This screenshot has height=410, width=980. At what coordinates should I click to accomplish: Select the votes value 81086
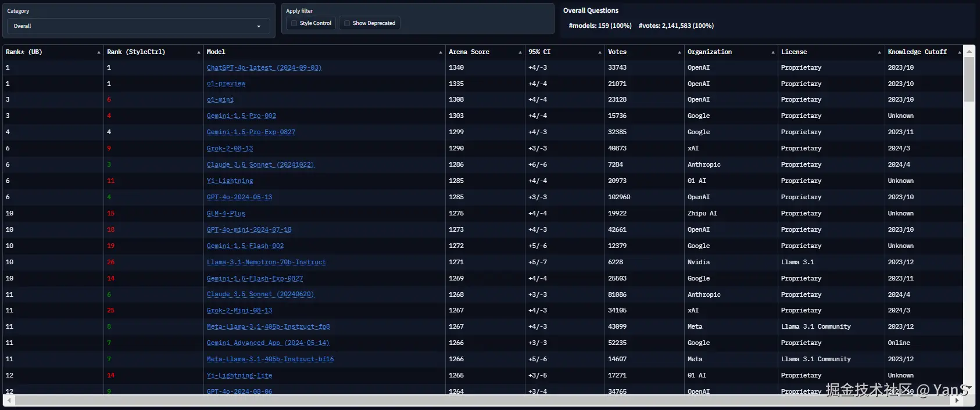[x=617, y=295]
